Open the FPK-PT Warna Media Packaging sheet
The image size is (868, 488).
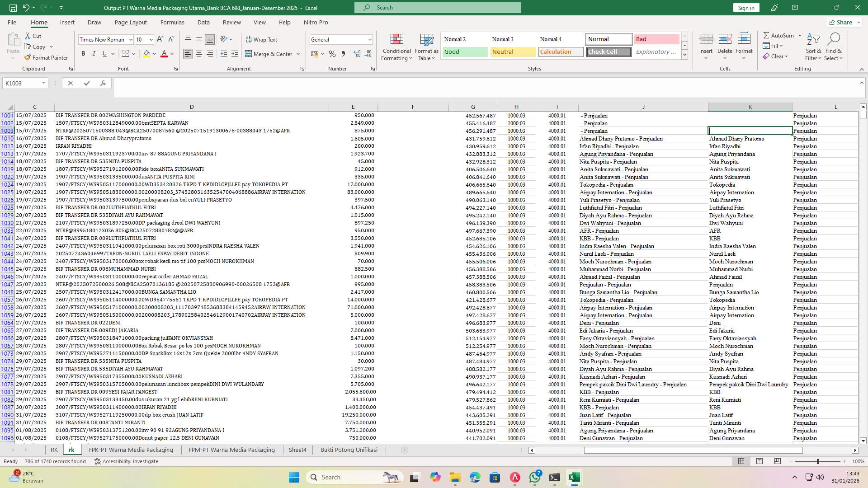(x=131, y=450)
